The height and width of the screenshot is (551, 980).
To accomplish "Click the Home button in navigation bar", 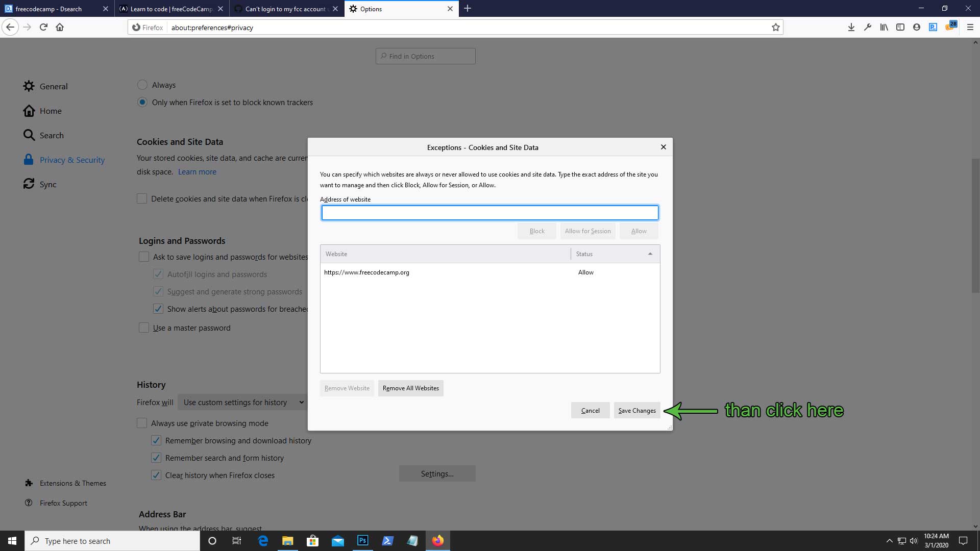I will 60,28.
